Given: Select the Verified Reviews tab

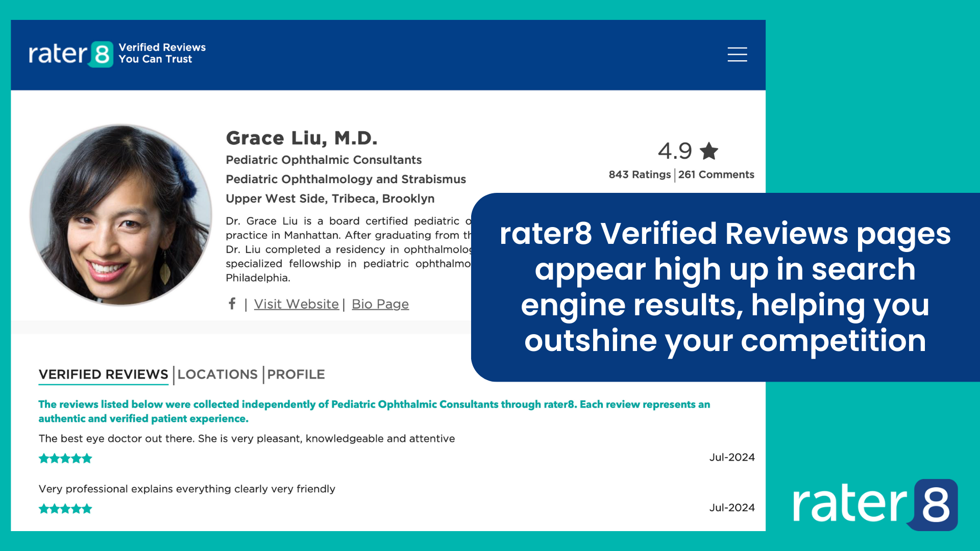Looking at the screenshot, I should tap(103, 374).
